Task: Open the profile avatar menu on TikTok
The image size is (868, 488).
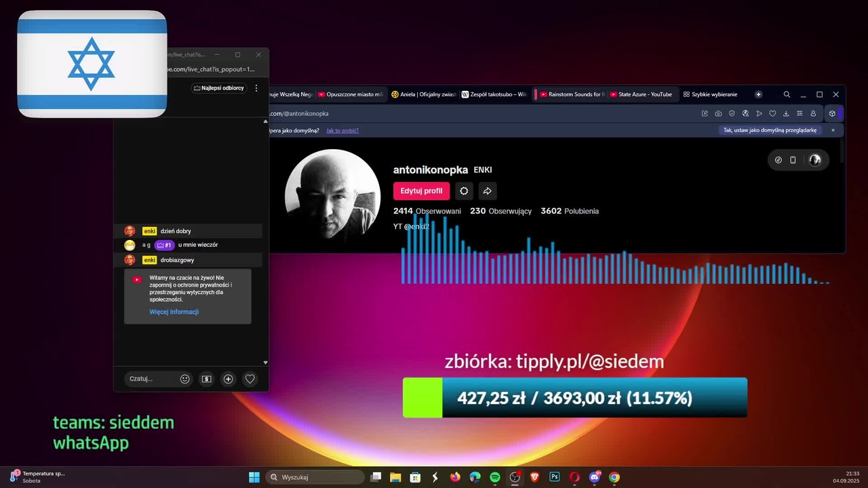Action: [815, 160]
